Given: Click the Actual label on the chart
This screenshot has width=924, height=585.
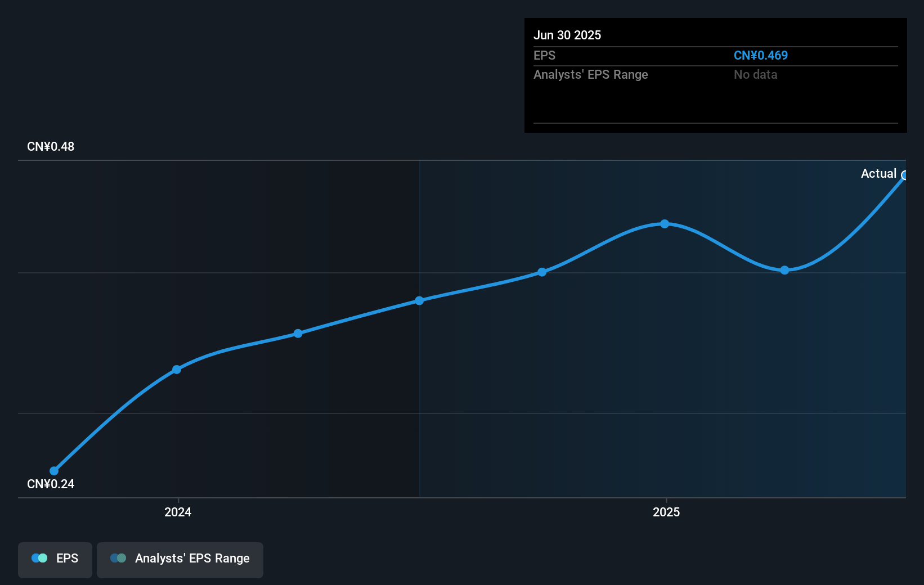Looking at the screenshot, I should pyautogui.click(x=879, y=174).
